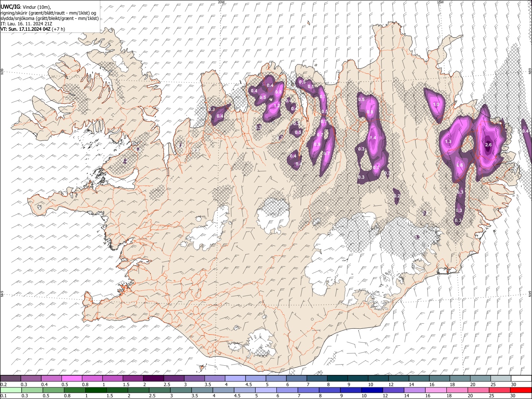Screen dimensions: 532x399
Task: Select the darkest green 1–1.5 rain swatch
Action: (96, 390)
